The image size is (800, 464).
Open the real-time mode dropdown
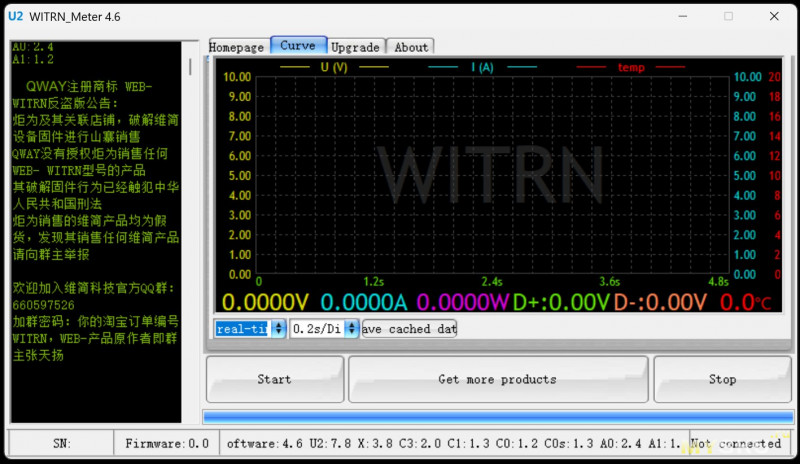(250, 329)
